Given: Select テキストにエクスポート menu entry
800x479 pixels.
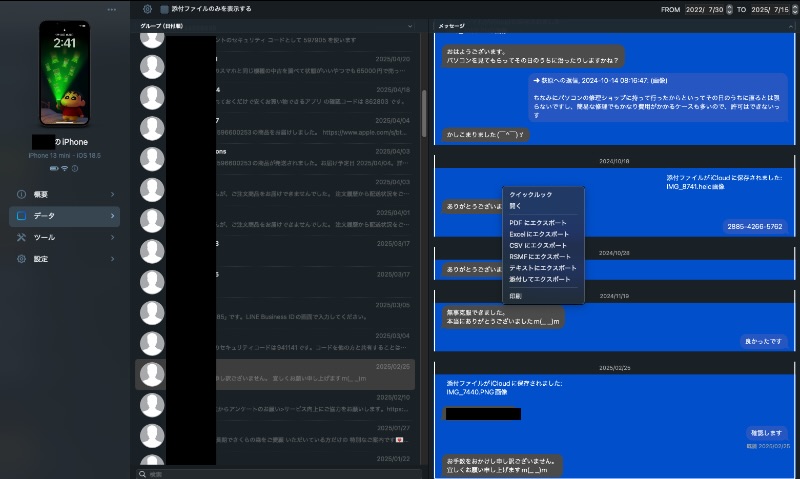Looking at the screenshot, I should click(543, 268).
